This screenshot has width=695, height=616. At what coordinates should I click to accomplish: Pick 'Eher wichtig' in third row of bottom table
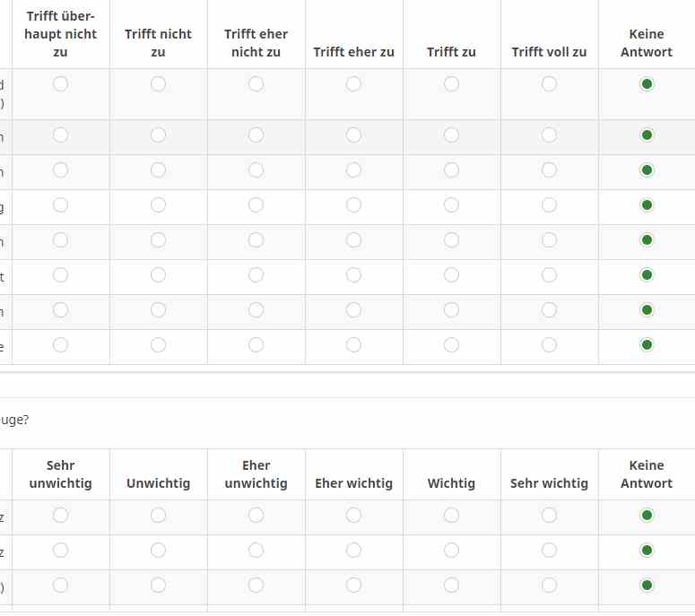coord(353,586)
